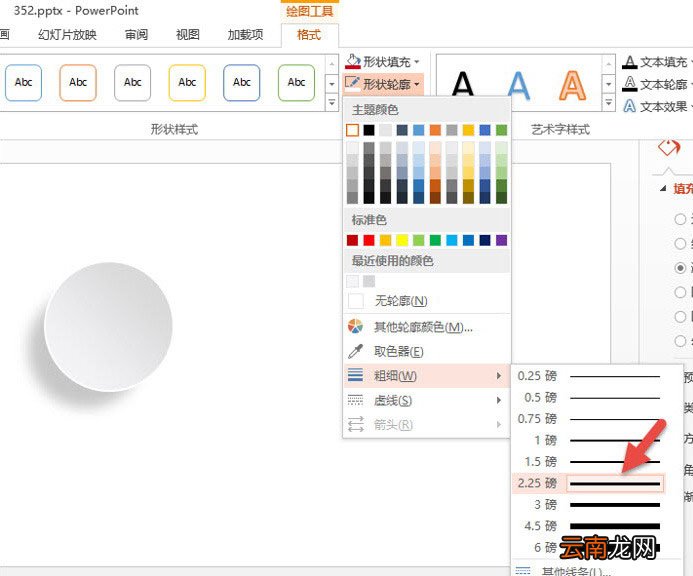Viewport: 693px width, 576px height.
Task: Pick white theme color swatch
Action: (x=352, y=130)
